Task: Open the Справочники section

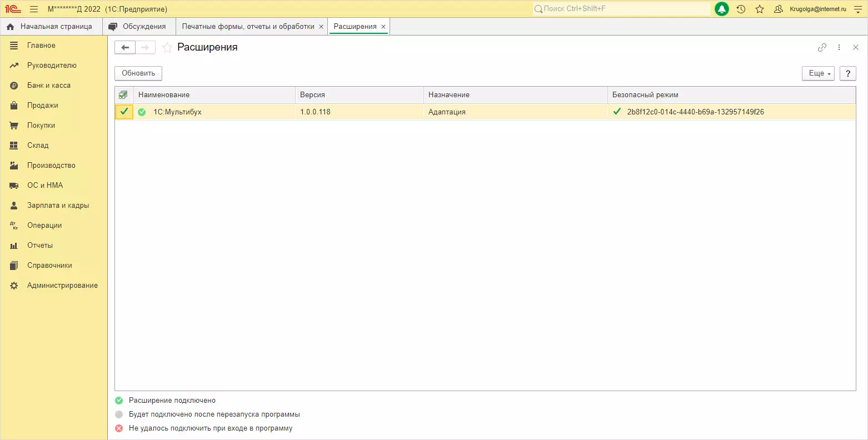Action: (x=54, y=266)
